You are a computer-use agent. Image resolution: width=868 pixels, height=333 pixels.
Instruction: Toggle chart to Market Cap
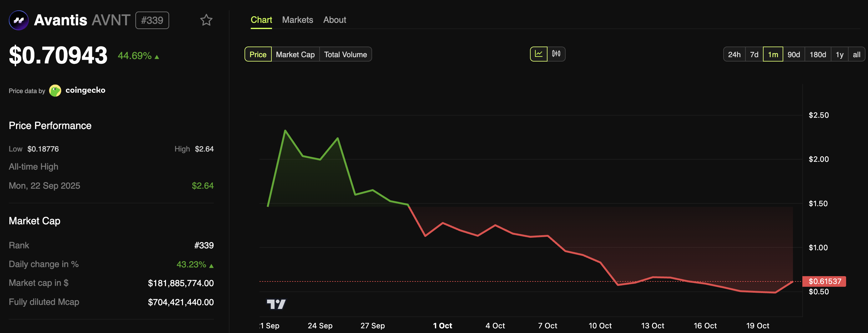295,55
